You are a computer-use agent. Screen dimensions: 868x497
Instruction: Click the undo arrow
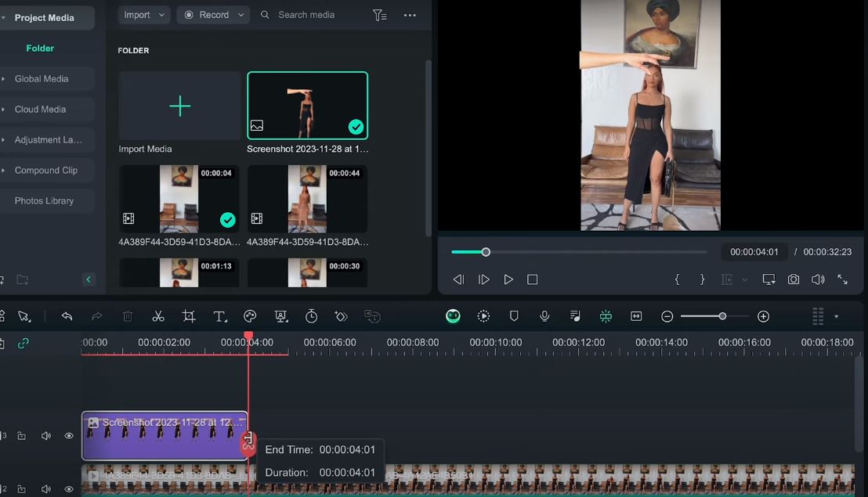67,316
